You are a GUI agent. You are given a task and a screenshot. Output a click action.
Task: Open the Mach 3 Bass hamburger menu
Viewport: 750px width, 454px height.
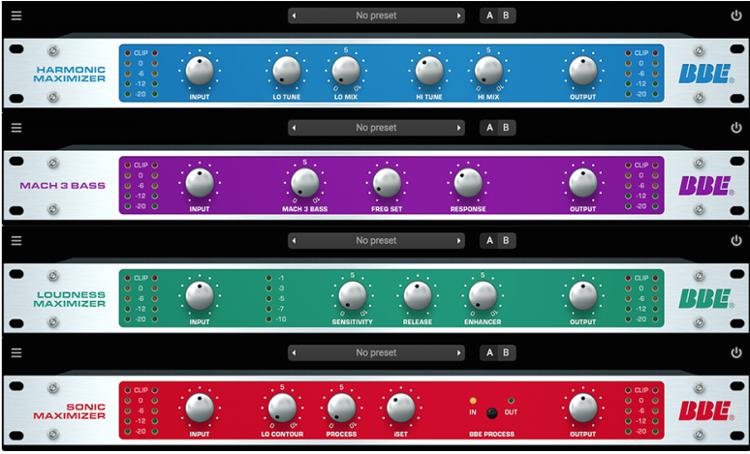[x=16, y=128]
